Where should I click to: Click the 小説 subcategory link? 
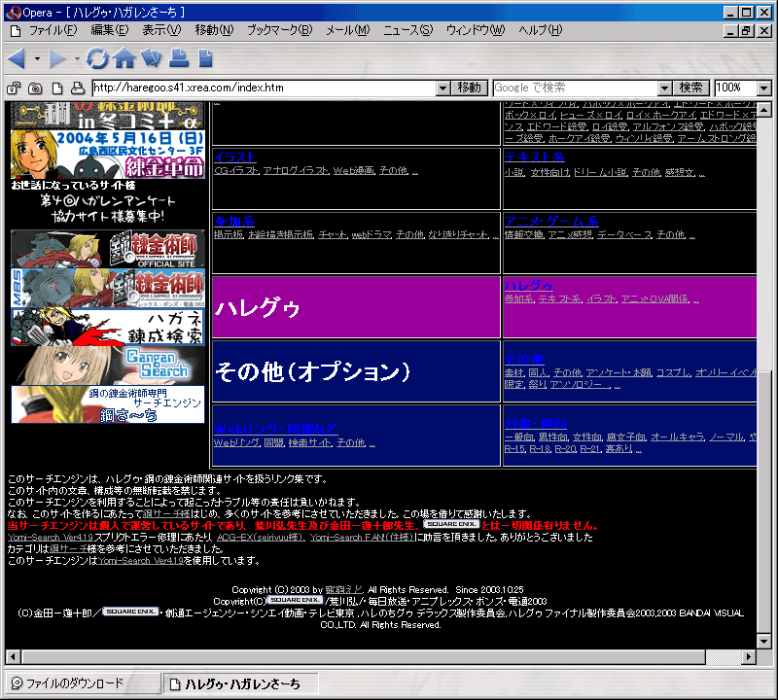(514, 172)
